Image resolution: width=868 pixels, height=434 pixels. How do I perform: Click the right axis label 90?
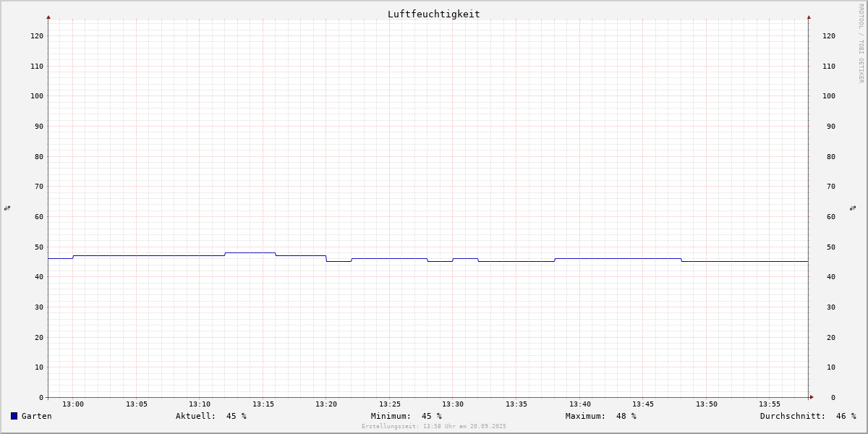coord(831,126)
